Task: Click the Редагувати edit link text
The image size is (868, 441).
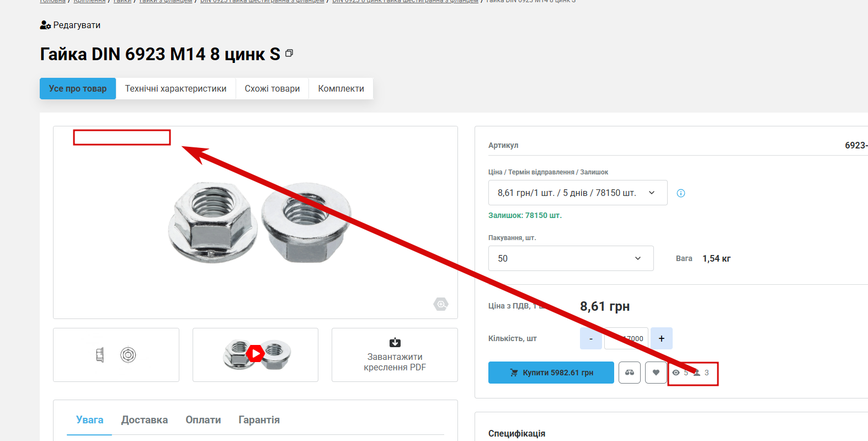Action: pyautogui.click(x=77, y=25)
